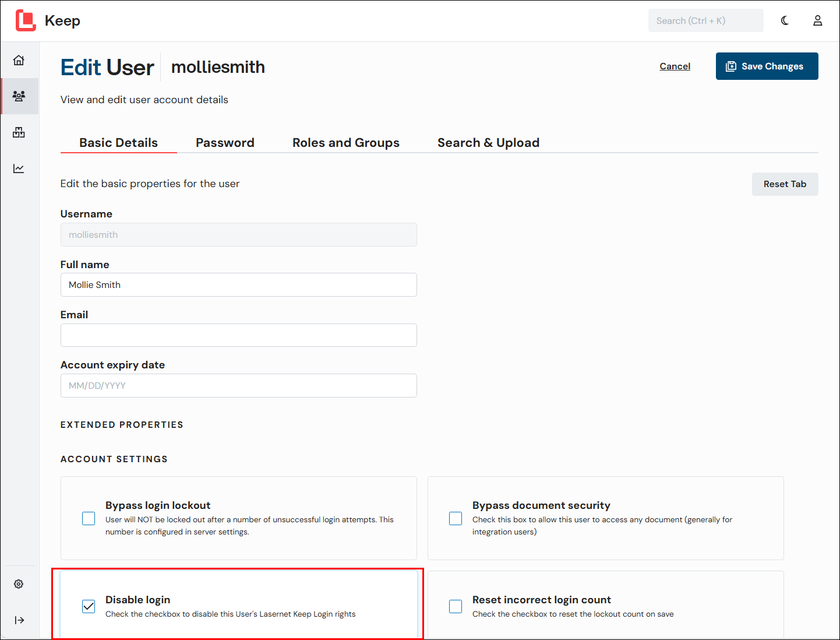Screen dimensions: 840x640
Task: Click the Full name input field
Action: pyautogui.click(x=239, y=285)
